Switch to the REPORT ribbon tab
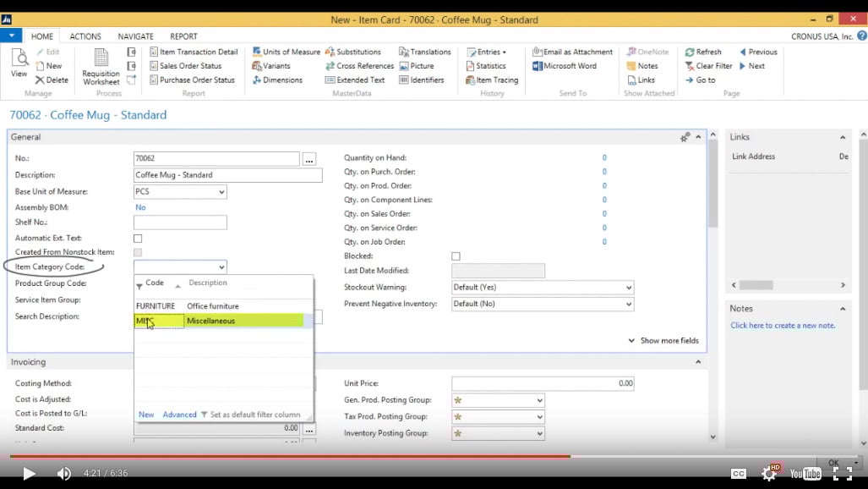This screenshot has width=868, height=489. [x=183, y=36]
